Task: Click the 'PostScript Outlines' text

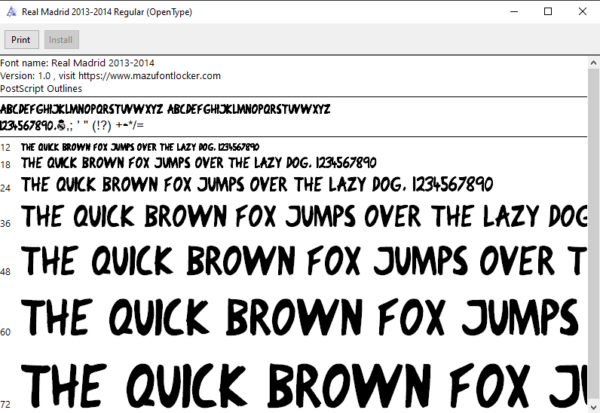Action: coord(41,88)
